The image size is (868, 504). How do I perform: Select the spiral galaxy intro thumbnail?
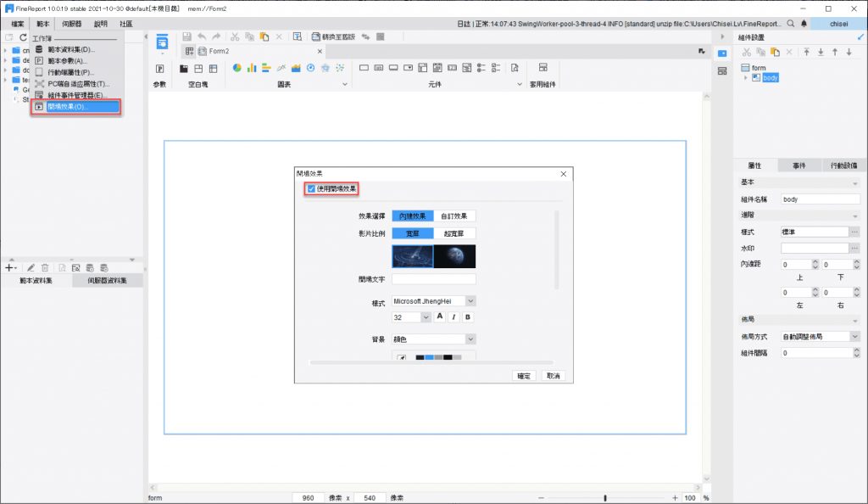413,256
